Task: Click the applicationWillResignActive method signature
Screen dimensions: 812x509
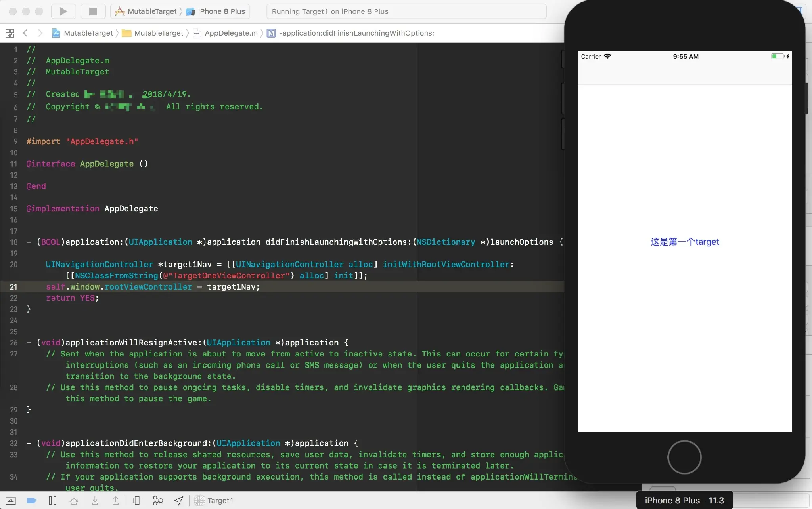Action: click(188, 343)
